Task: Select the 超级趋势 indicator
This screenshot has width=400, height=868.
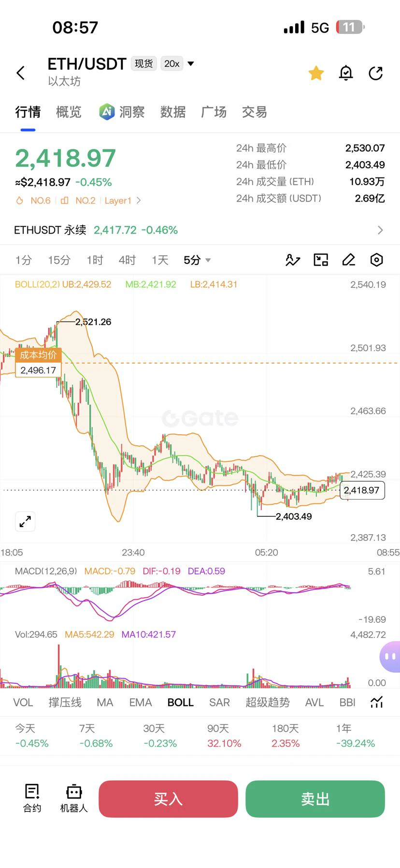Action: coord(268,702)
